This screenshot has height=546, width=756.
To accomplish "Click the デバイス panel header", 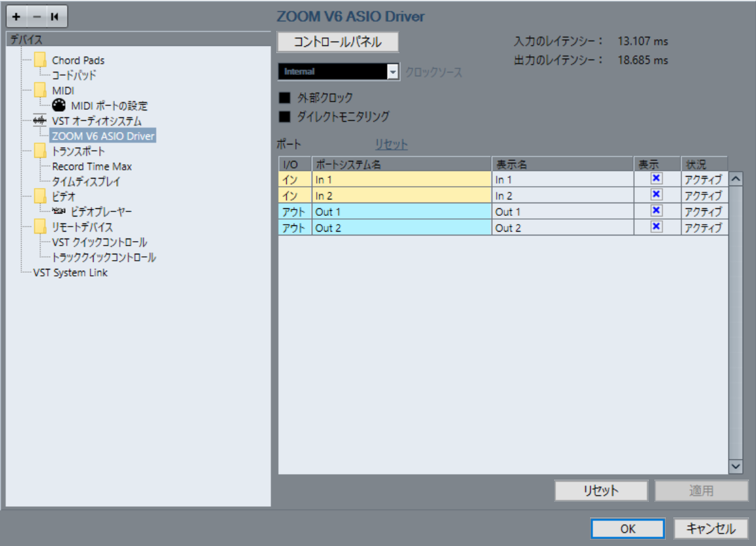I will point(138,39).
